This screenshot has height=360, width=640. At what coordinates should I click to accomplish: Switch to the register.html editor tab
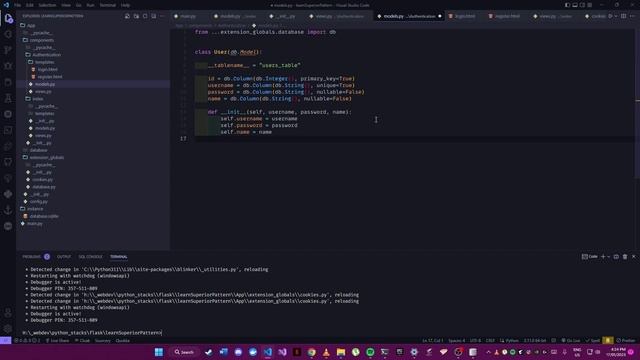506,16
